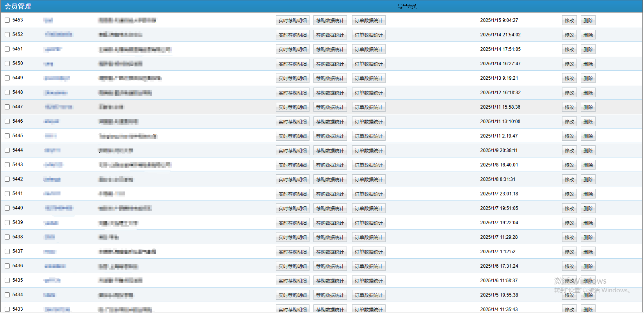Open 实时荐购明细 for member 5437

pos(292,252)
